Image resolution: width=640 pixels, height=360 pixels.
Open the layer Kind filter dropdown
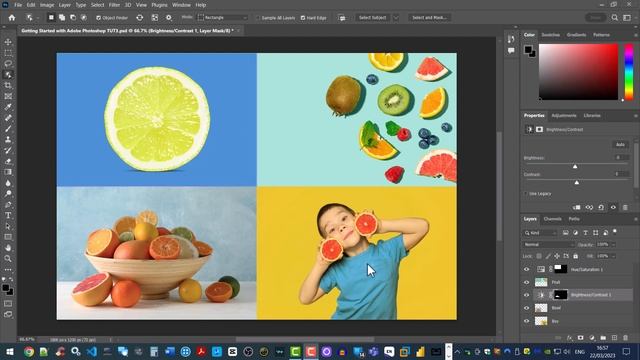coord(540,233)
